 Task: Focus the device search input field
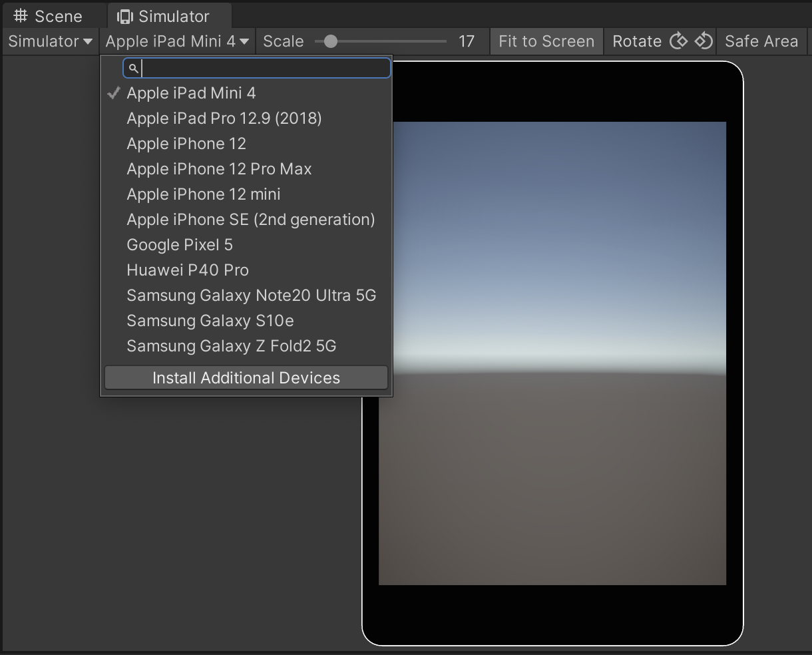coord(257,68)
